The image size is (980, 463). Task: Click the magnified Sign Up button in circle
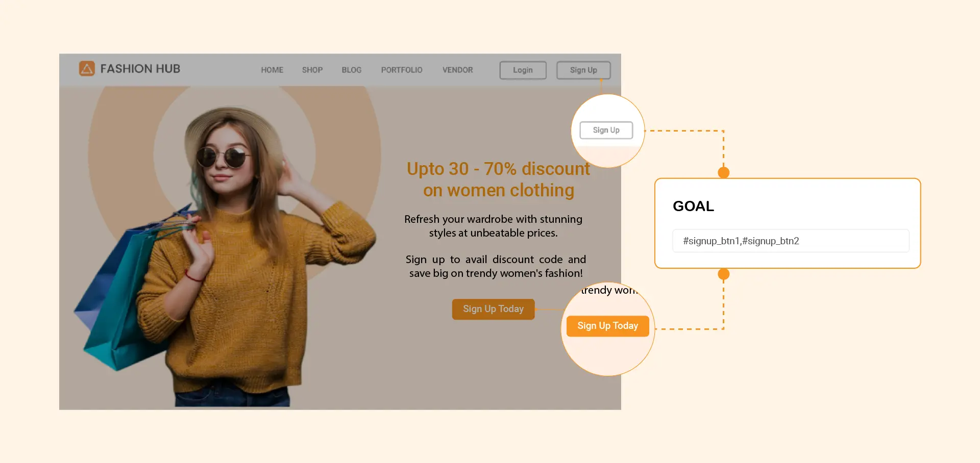[x=606, y=130]
